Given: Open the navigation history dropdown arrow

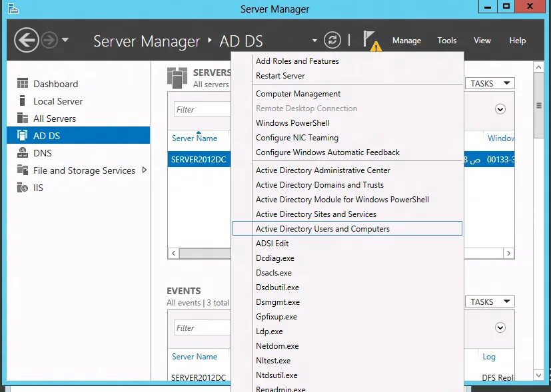Looking at the screenshot, I should point(65,40).
